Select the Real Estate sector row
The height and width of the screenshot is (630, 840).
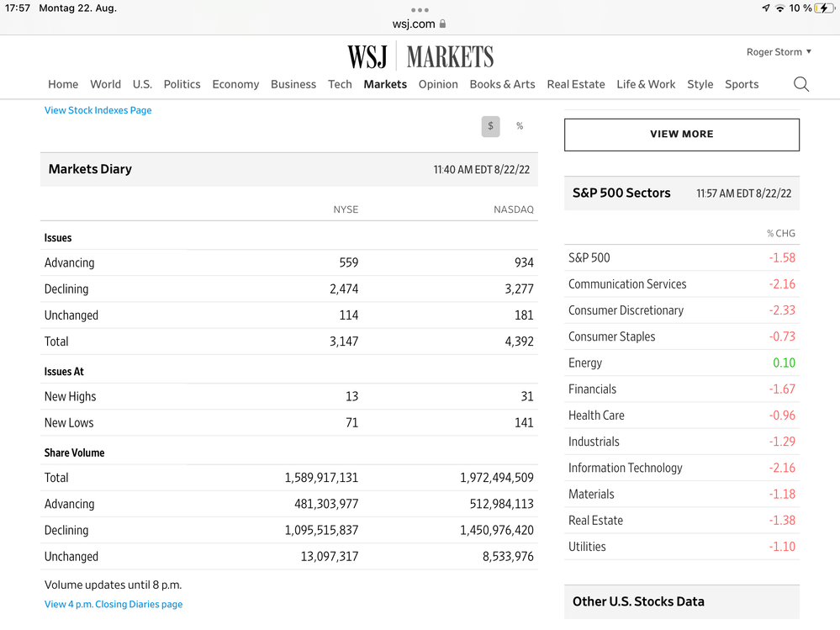pos(681,520)
